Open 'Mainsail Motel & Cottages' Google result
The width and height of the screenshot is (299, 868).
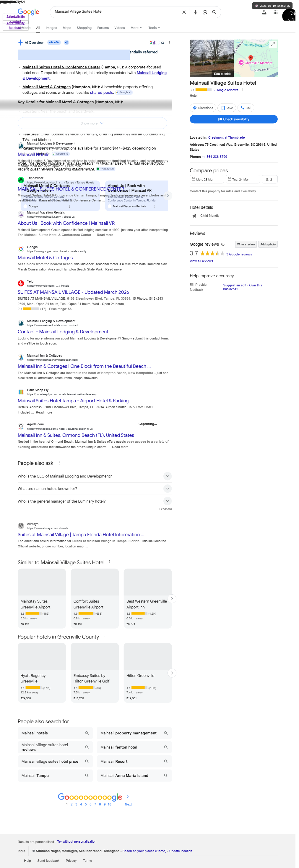pyautogui.click(x=45, y=257)
